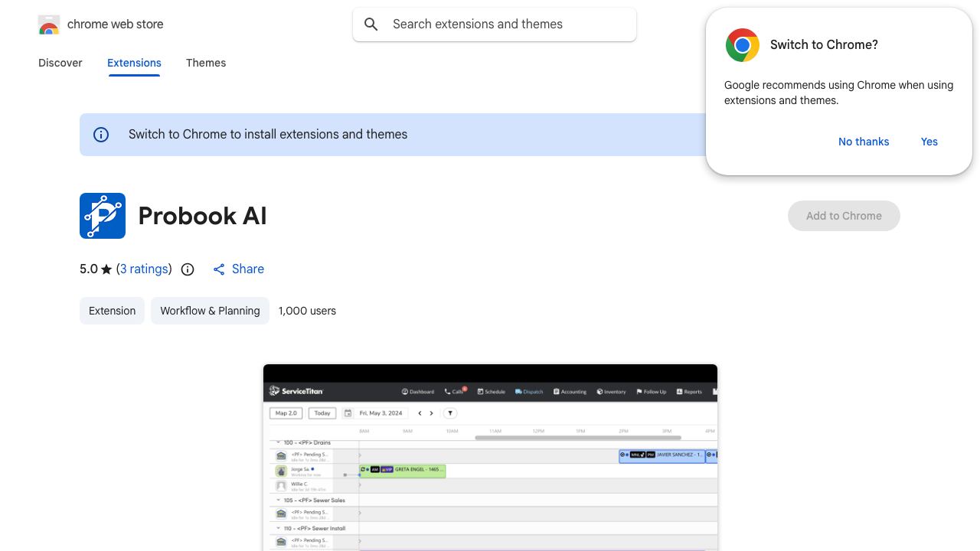Select the Extensions tab
The height and width of the screenshot is (551, 980).
tap(134, 63)
